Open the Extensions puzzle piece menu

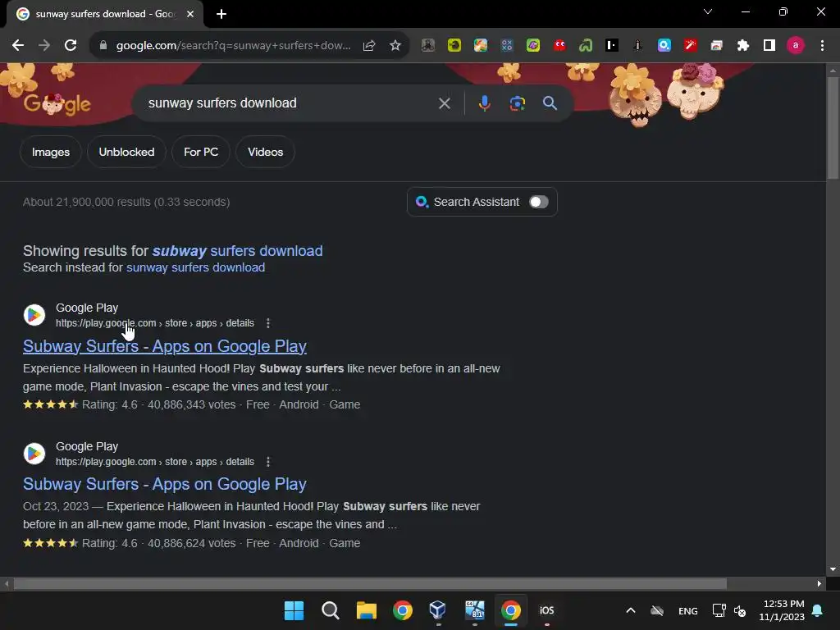743,46
